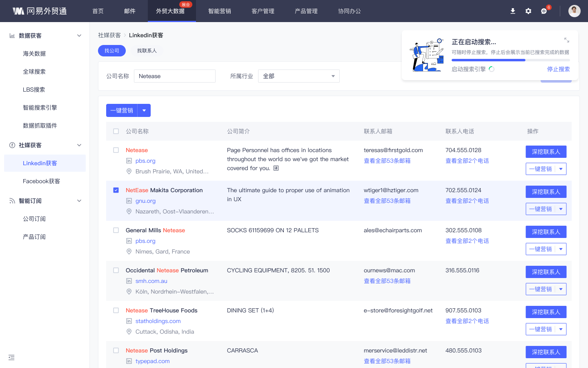The image size is (588, 368).
Task: Open settings gear icon in header
Action: click(x=528, y=11)
